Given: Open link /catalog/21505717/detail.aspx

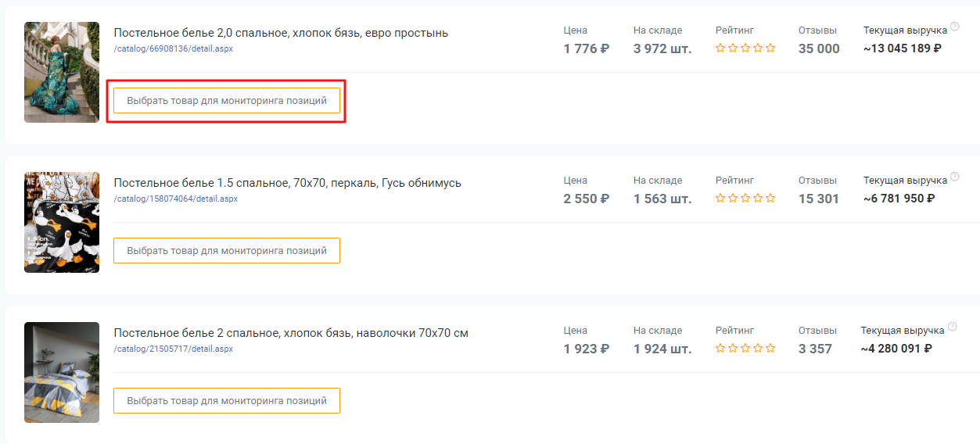Looking at the screenshot, I should [174, 349].
